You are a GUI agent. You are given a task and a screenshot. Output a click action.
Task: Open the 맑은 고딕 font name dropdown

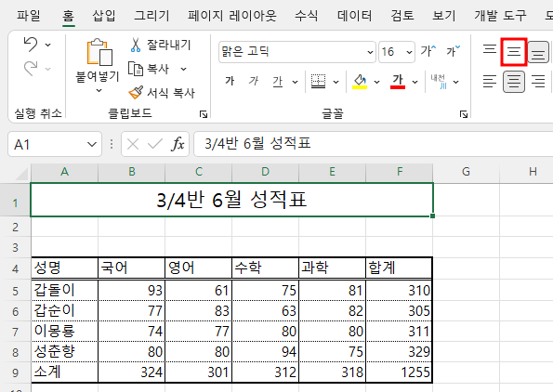370,52
